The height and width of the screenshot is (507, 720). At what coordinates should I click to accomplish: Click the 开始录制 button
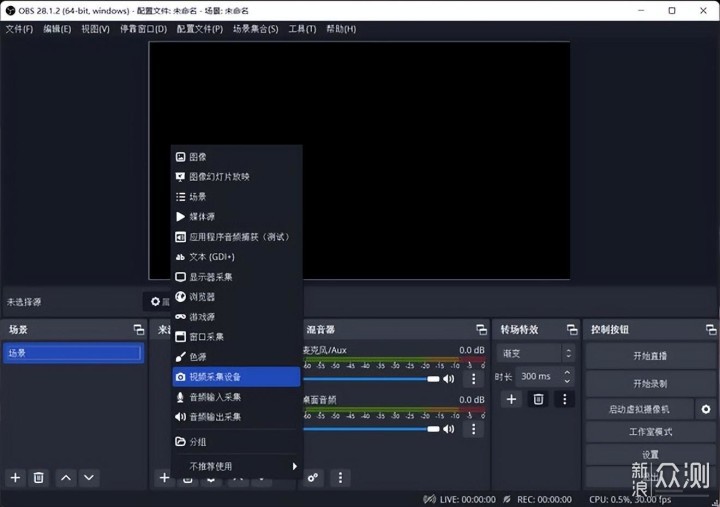(x=650, y=384)
